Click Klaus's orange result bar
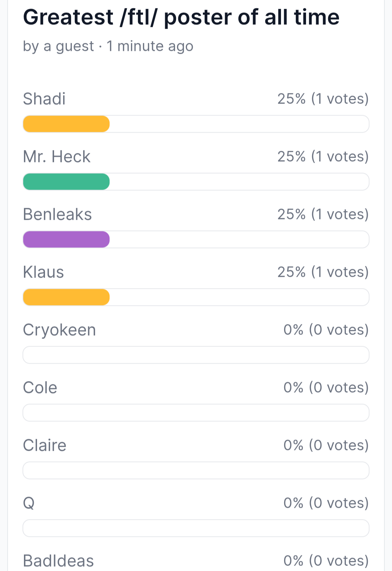Viewport: 392px width, 571px height. [66, 297]
